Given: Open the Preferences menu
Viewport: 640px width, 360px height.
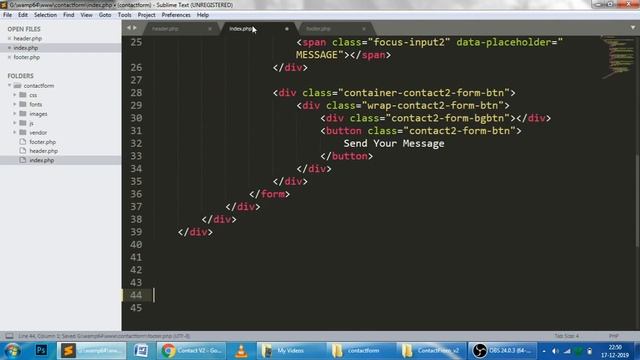Looking at the screenshot, I should (x=176, y=15).
